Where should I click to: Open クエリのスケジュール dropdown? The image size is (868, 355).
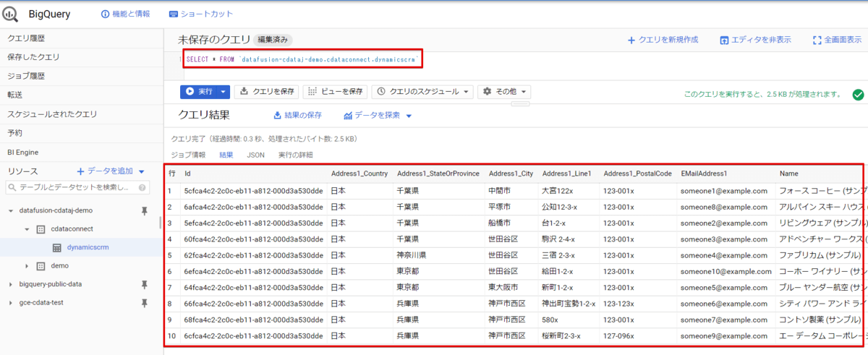[422, 92]
